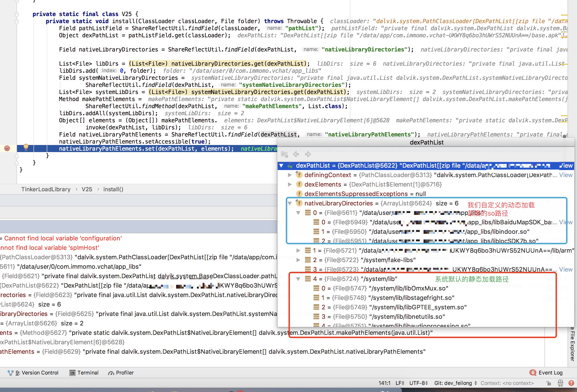Click View link on File@5723 row
Viewport: 577px width, 392px height.
pyautogui.click(x=566, y=269)
